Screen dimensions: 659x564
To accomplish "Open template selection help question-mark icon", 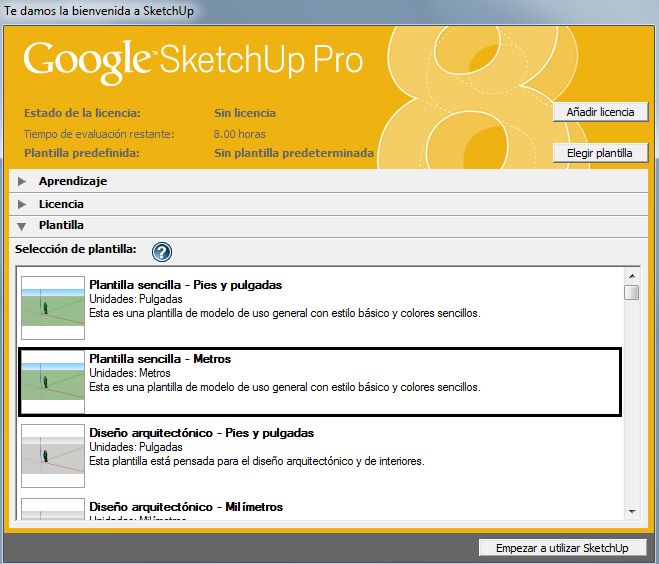I will coord(162,252).
